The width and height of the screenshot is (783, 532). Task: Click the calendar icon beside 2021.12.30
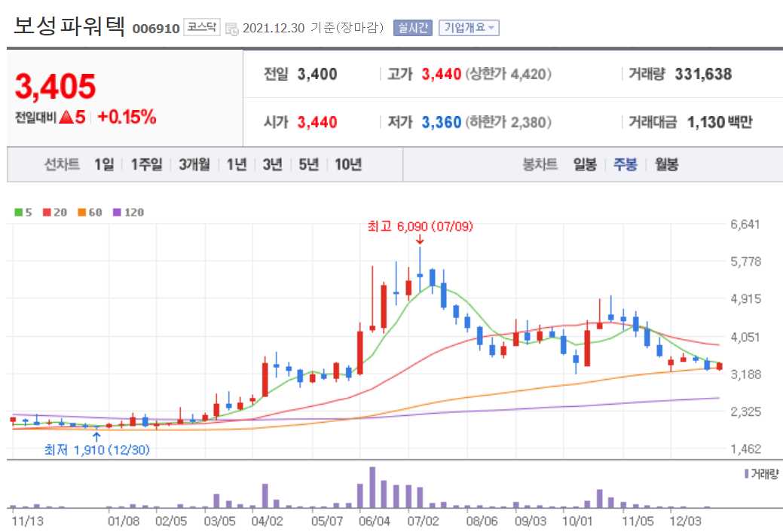pyautogui.click(x=231, y=29)
